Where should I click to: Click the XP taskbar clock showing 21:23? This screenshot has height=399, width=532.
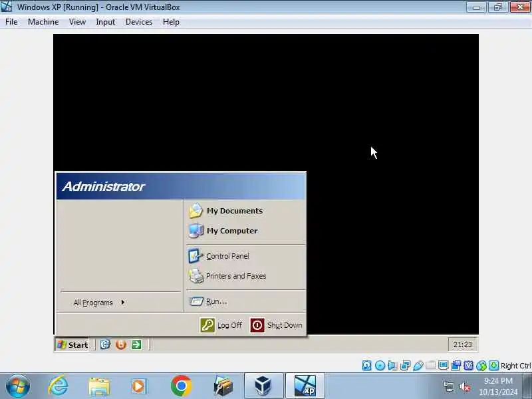point(462,344)
